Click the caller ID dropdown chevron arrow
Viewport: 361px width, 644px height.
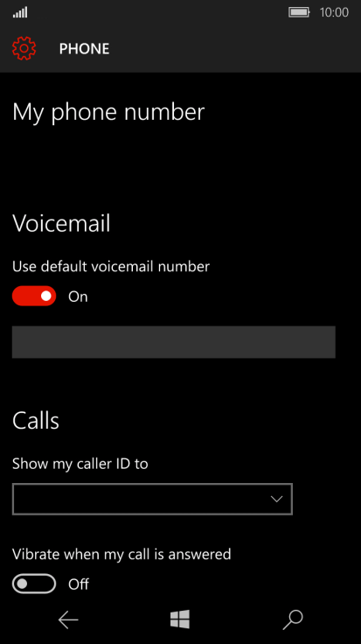tap(277, 500)
